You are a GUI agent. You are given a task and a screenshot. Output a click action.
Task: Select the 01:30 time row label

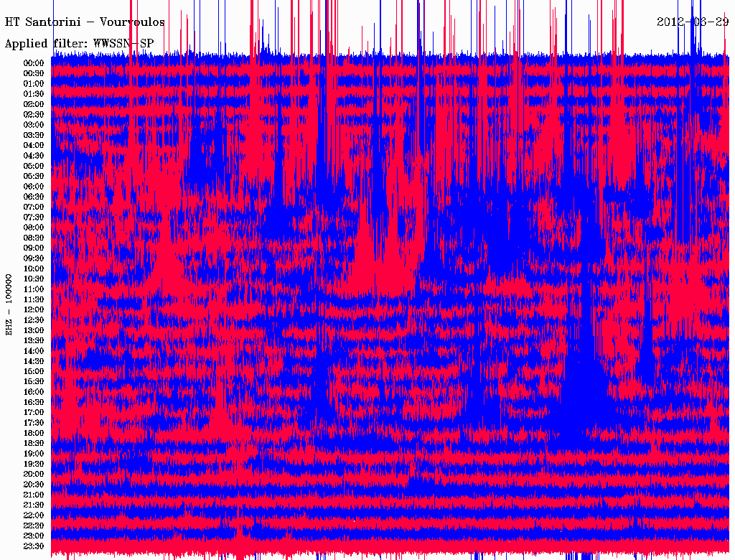point(34,94)
